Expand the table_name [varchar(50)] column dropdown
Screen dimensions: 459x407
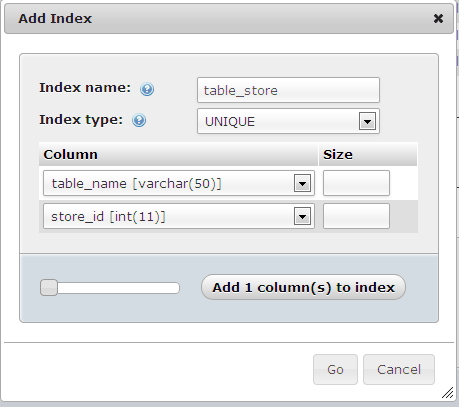pos(179,183)
